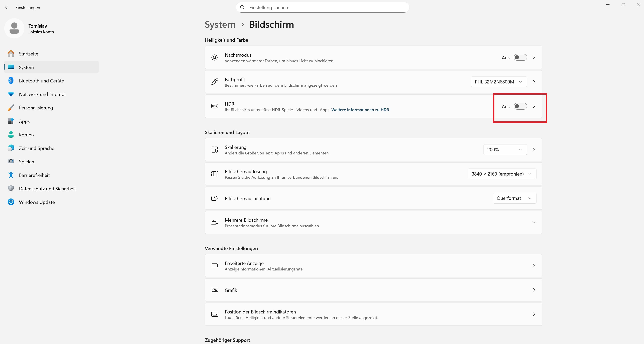
Task: Turn on the HDR toggle
Action: pyautogui.click(x=520, y=107)
